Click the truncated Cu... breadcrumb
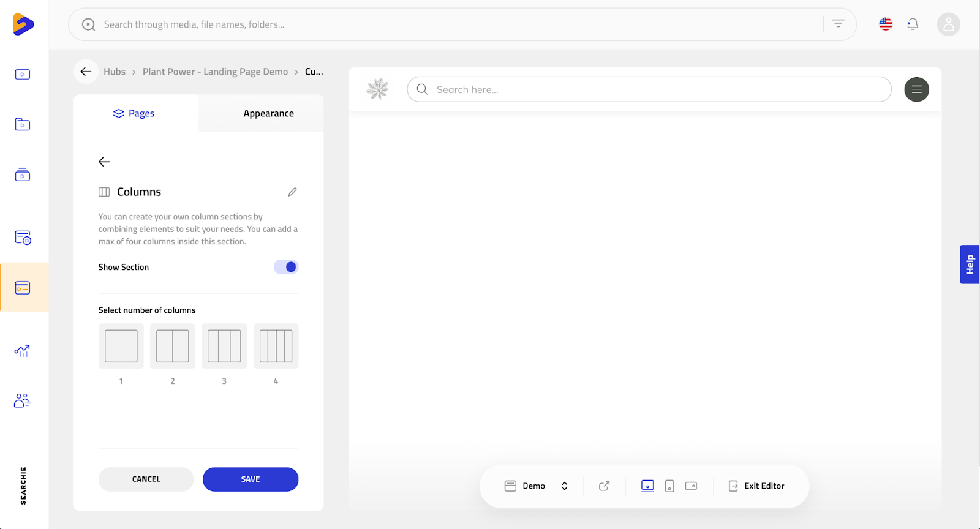This screenshot has height=529, width=980. point(314,72)
